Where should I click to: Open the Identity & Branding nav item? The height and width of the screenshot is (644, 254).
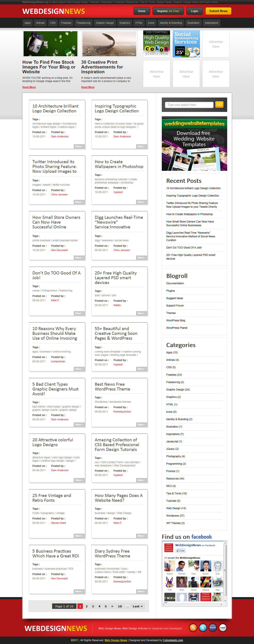[x=171, y=23]
